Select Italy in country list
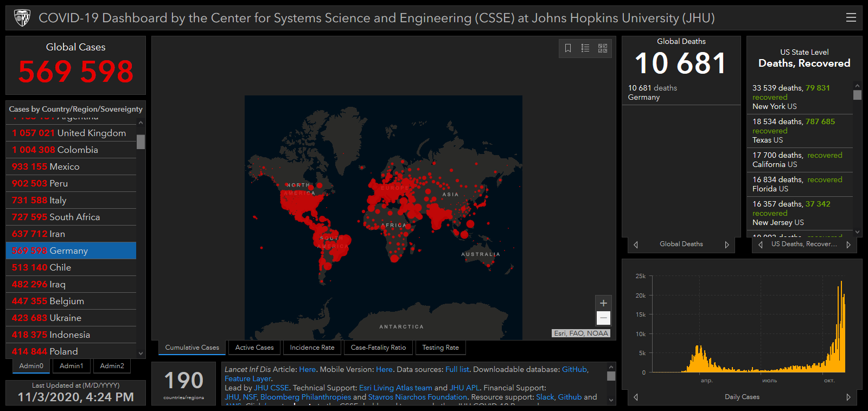868x411 pixels. [71, 200]
